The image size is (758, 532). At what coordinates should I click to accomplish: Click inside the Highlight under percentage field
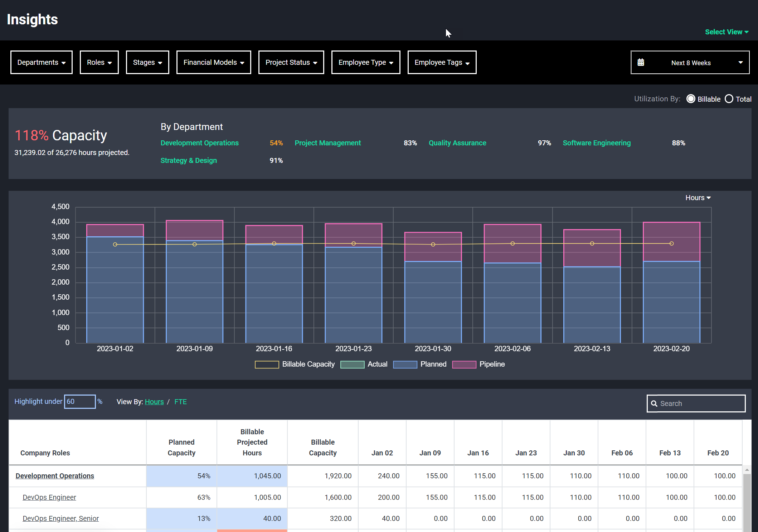pyautogui.click(x=79, y=401)
